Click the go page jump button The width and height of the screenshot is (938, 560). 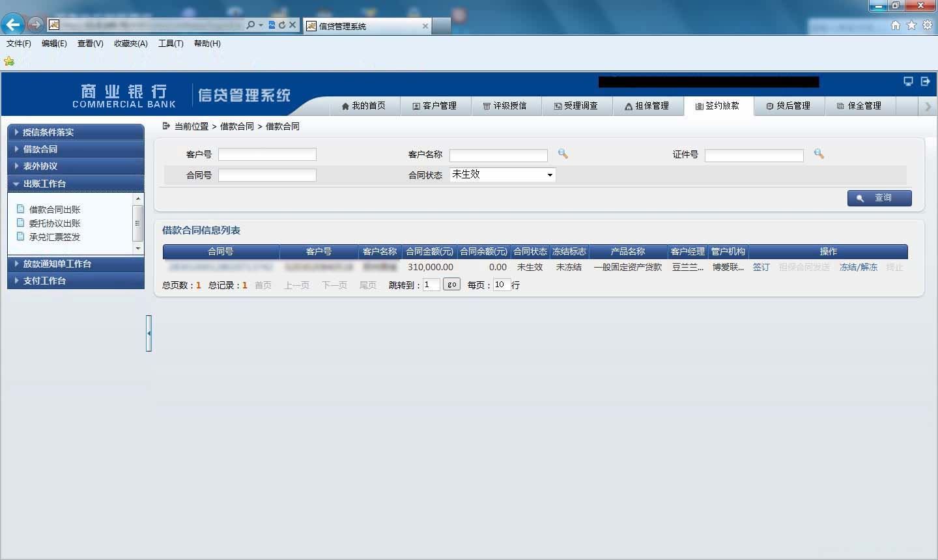(x=451, y=285)
